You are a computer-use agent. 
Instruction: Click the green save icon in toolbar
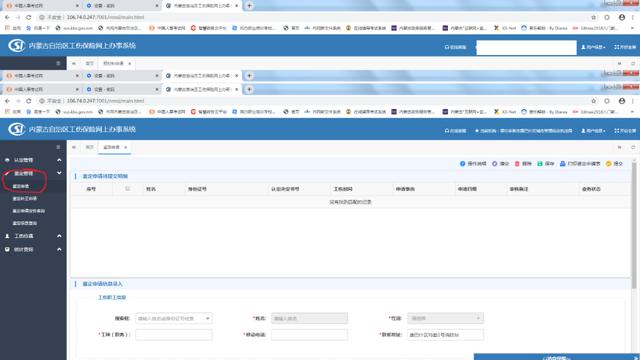[540, 164]
